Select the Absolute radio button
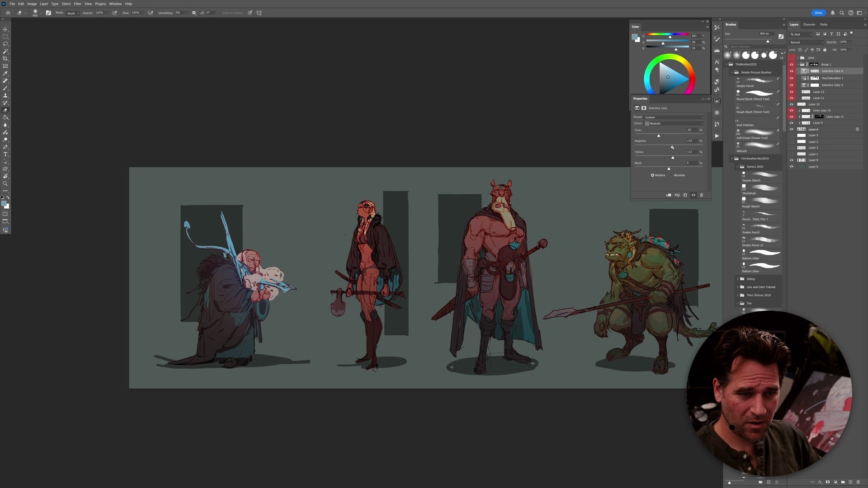Viewport: 868px width, 488px height. 671,175
